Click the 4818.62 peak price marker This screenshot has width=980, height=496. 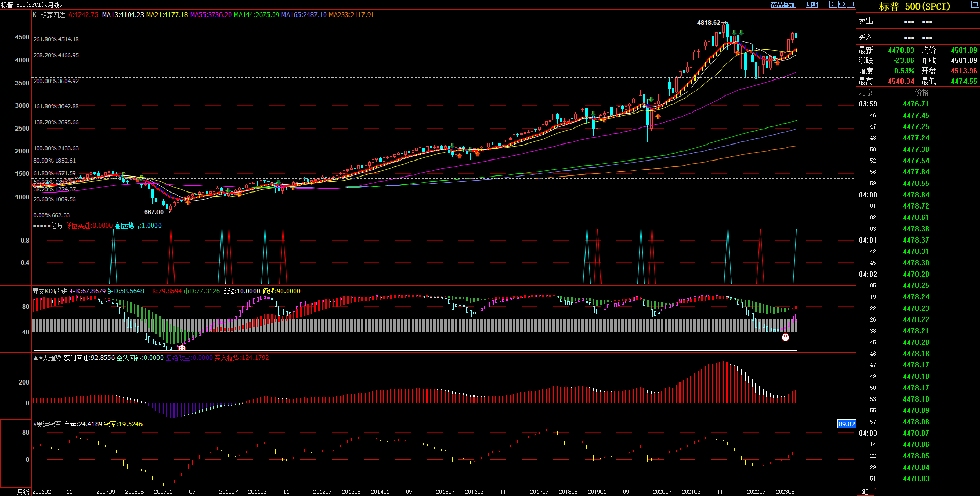point(709,23)
